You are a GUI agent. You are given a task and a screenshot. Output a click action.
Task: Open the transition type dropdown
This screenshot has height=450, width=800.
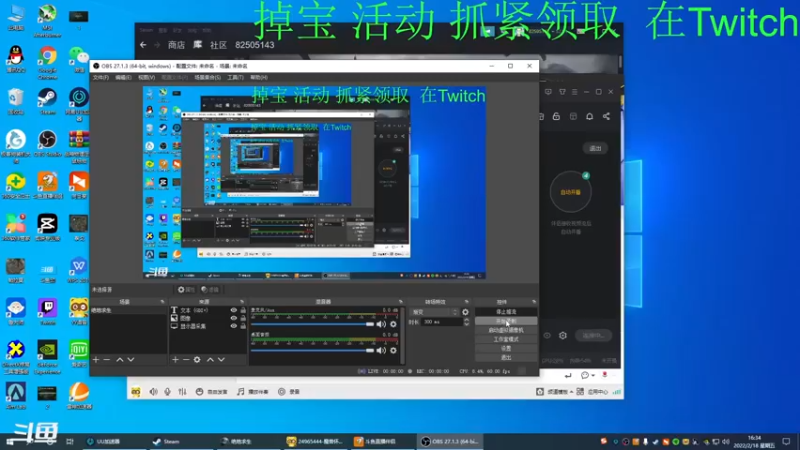pyautogui.click(x=435, y=312)
